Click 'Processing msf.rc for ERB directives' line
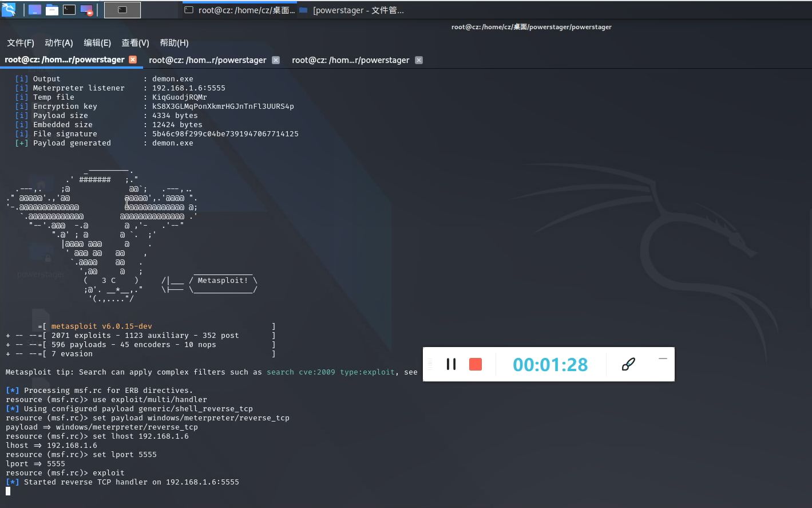 point(100,391)
